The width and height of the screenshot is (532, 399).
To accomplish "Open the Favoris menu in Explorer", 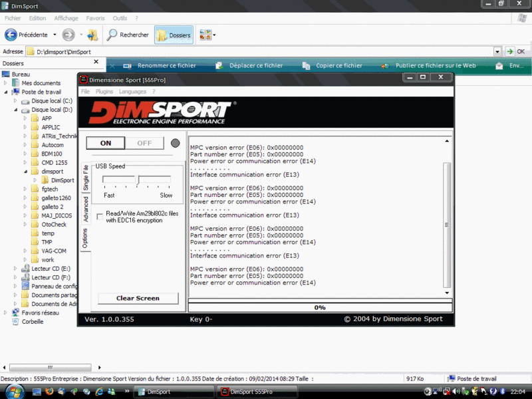I will [x=95, y=19].
